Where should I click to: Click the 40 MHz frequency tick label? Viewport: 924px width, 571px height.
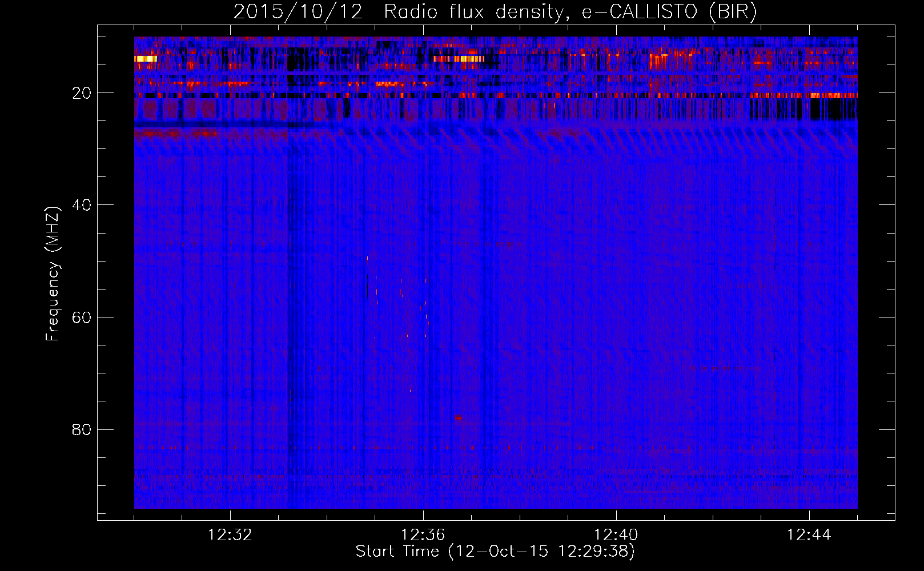pyautogui.click(x=82, y=205)
